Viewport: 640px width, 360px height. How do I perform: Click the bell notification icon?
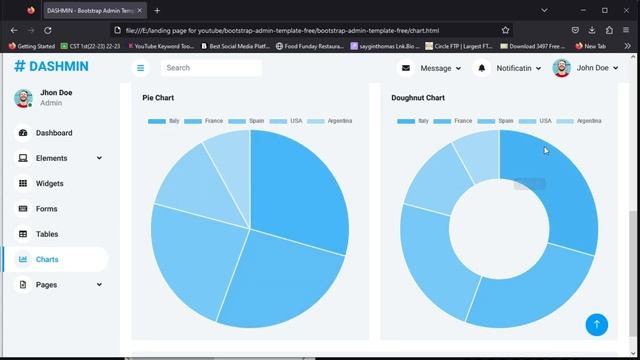click(482, 68)
